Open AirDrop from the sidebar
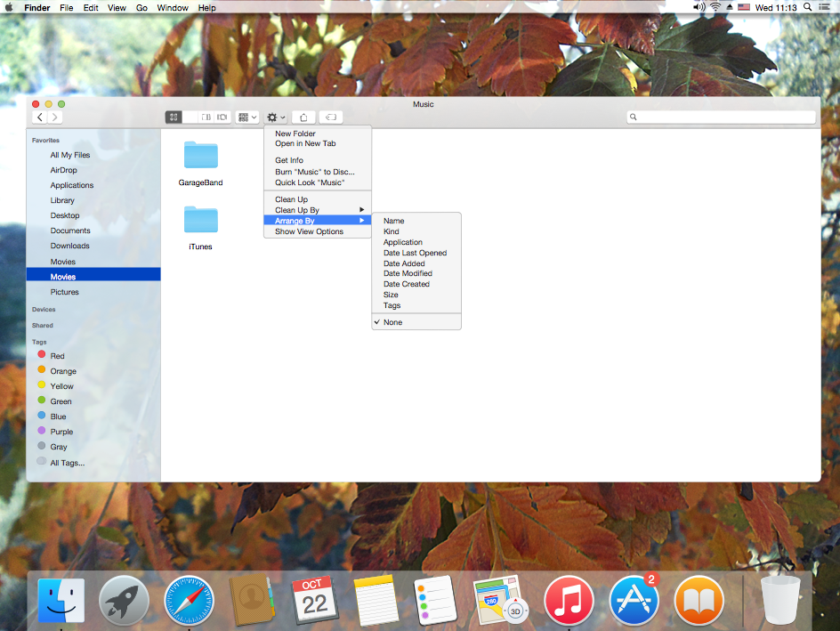The image size is (840, 631). [63, 170]
